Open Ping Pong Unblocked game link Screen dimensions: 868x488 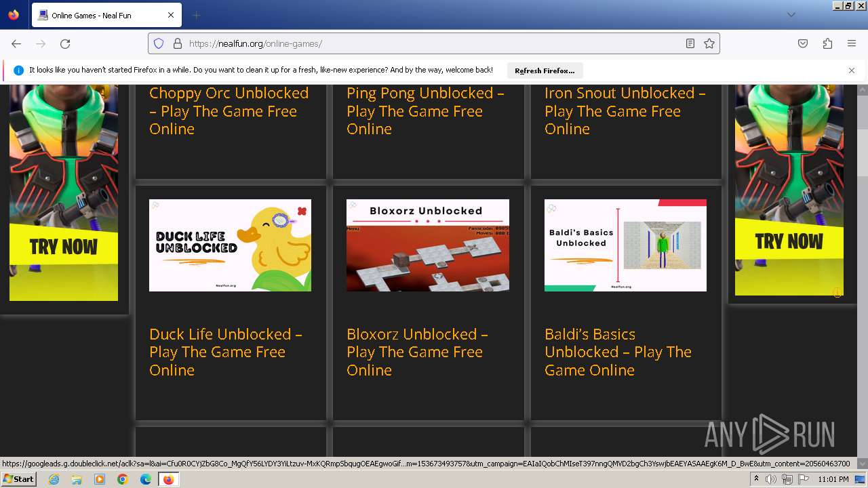click(x=425, y=111)
